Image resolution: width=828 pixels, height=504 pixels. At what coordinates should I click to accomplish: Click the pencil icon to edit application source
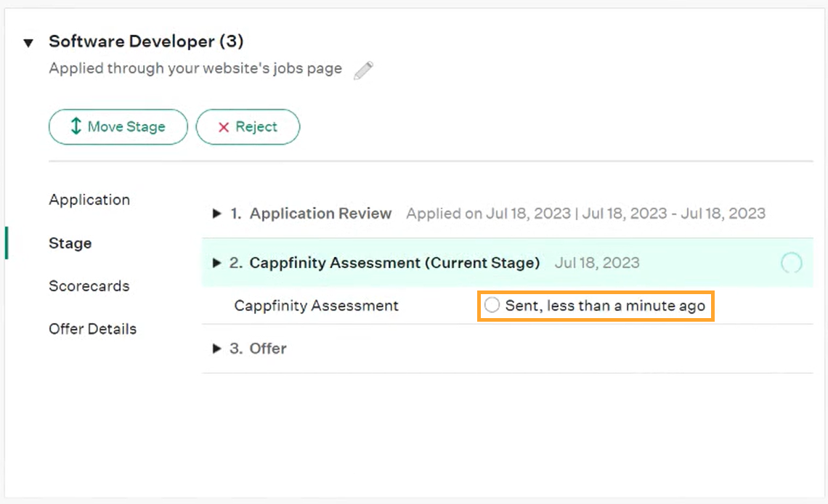coord(363,70)
